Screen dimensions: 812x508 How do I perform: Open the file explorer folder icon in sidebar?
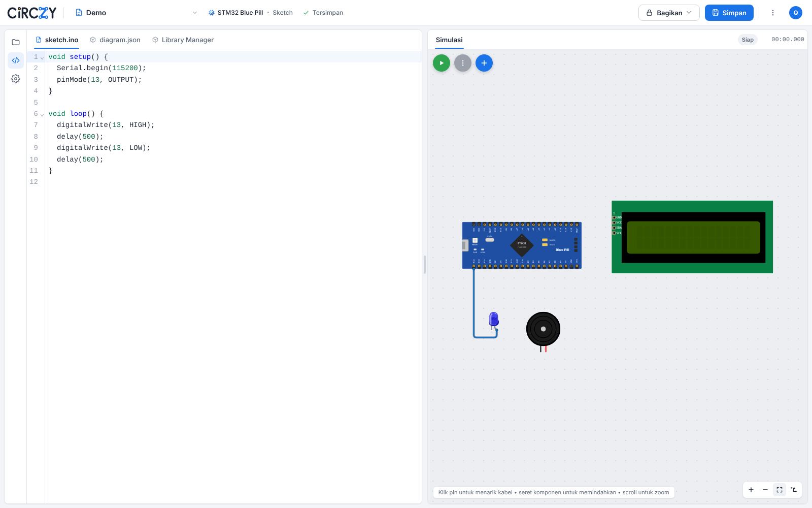[x=16, y=42]
